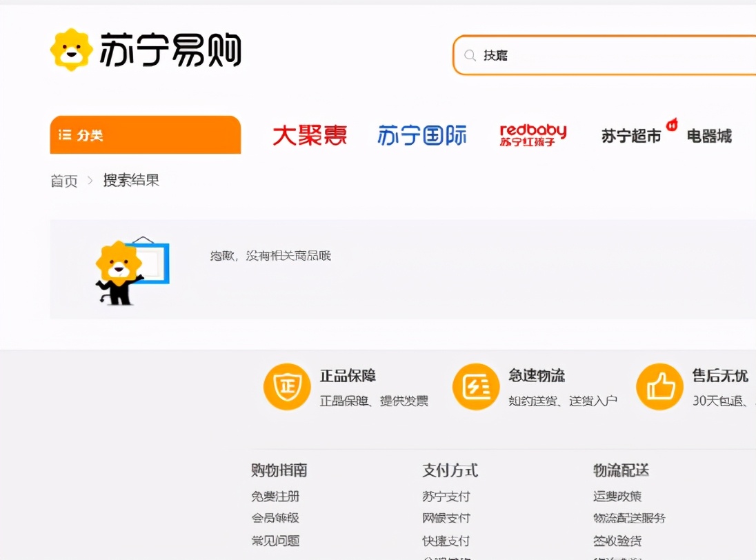This screenshot has width=756, height=560.
Task: Open the 苏宁超市 channel
Action: (x=631, y=137)
